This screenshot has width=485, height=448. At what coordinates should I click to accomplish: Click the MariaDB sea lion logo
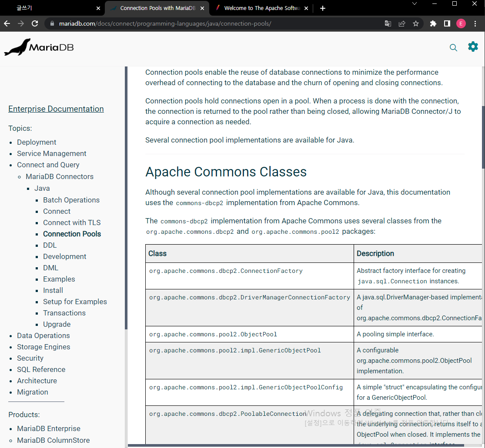pyautogui.click(x=39, y=47)
